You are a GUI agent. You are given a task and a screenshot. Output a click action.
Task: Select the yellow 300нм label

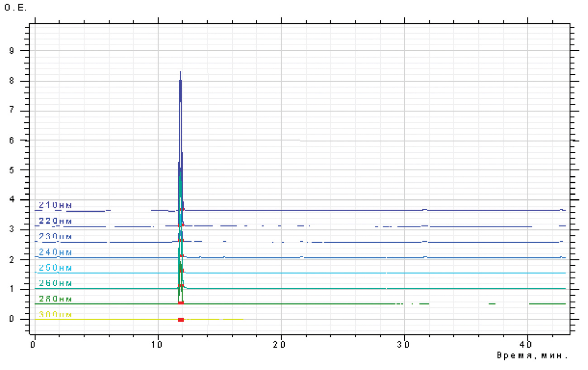55,314
